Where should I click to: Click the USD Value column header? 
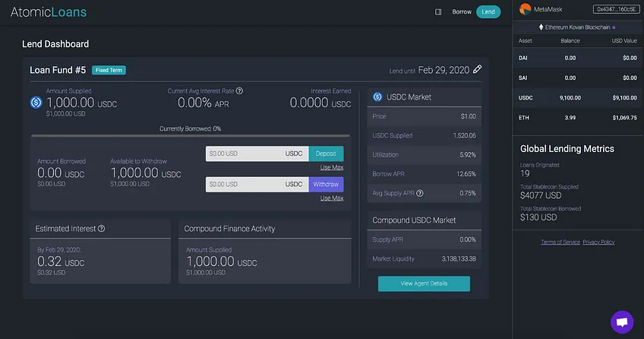[x=624, y=41]
